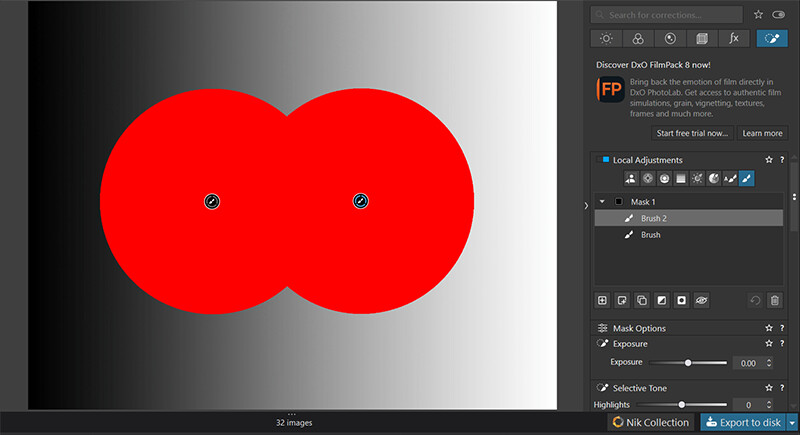
Task: Open help for Selective Tone
Action: tap(782, 388)
